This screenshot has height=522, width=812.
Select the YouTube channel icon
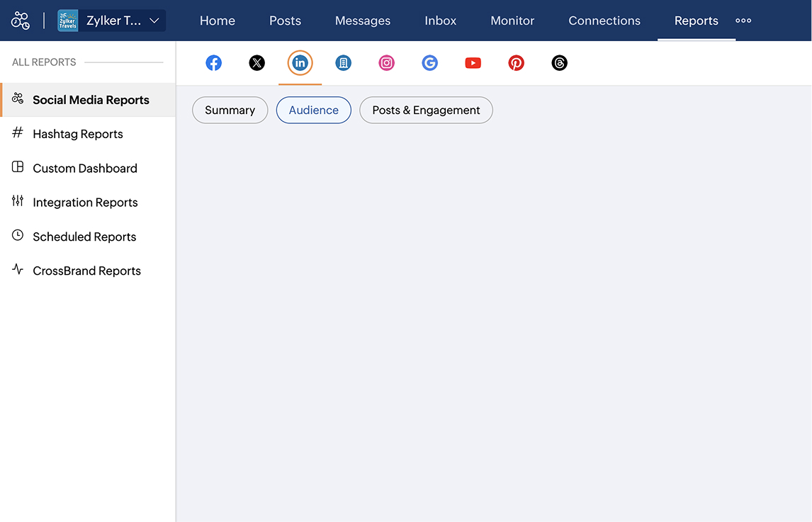coord(473,63)
